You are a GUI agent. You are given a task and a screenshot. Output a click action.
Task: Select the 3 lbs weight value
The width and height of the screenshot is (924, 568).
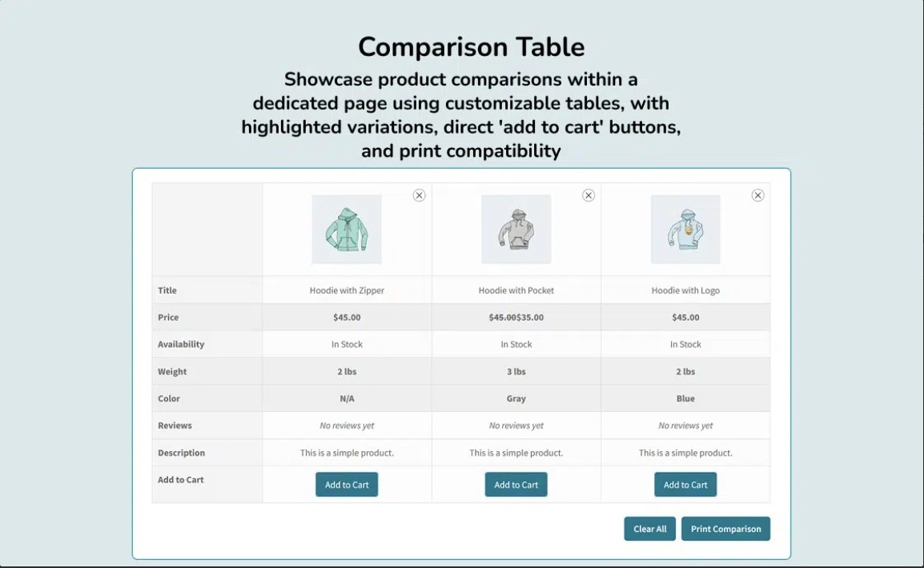coord(516,371)
